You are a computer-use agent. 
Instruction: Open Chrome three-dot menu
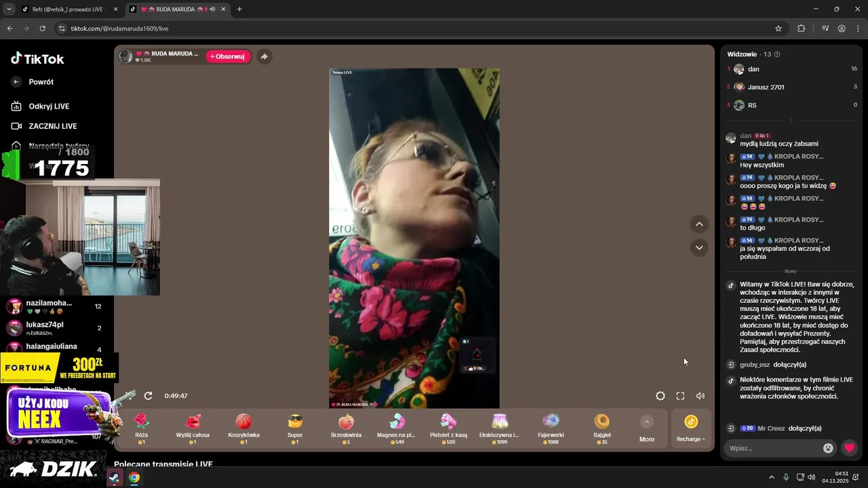[859, 28]
